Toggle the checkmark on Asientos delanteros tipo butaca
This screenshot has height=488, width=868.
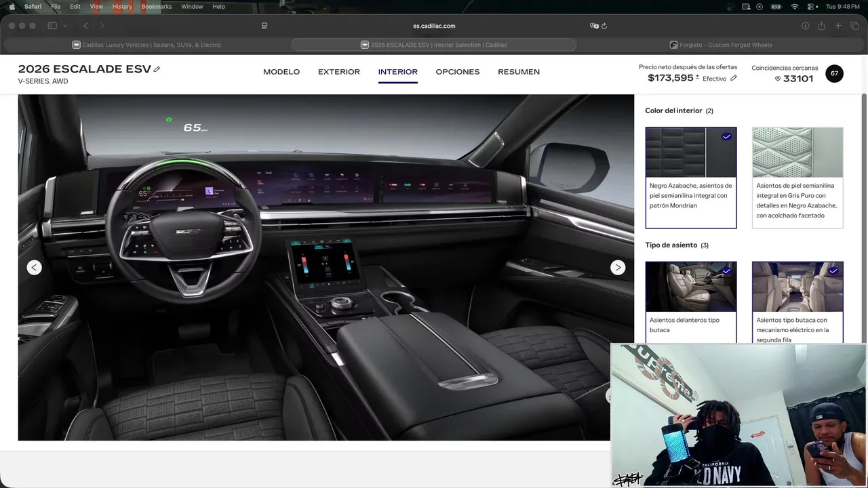click(726, 271)
